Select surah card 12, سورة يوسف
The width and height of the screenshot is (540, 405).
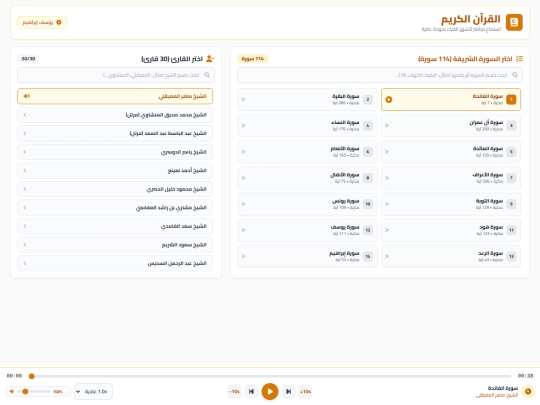307,230
